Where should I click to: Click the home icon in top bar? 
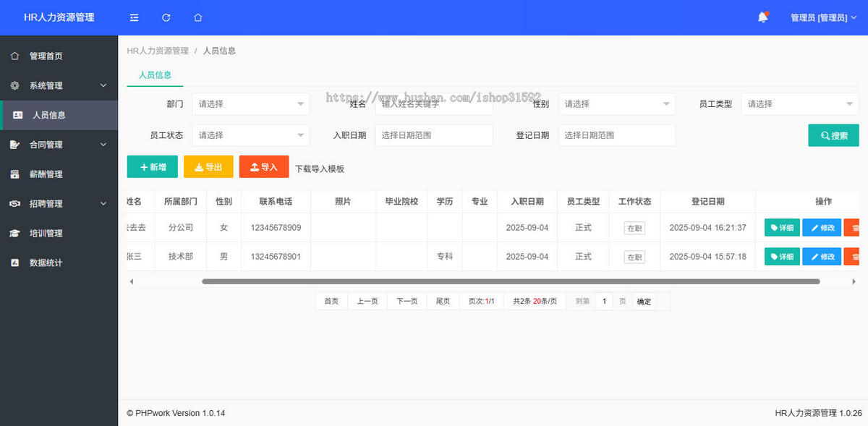pos(198,17)
